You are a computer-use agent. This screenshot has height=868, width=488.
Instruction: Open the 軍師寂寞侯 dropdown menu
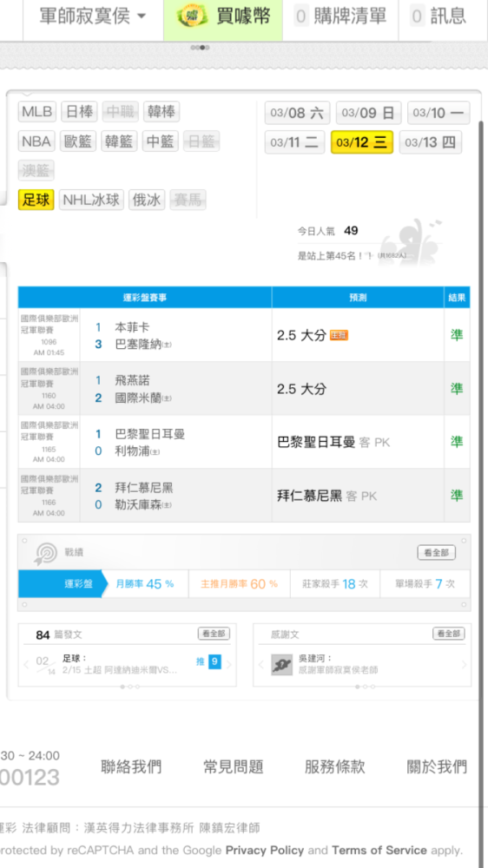tap(93, 16)
